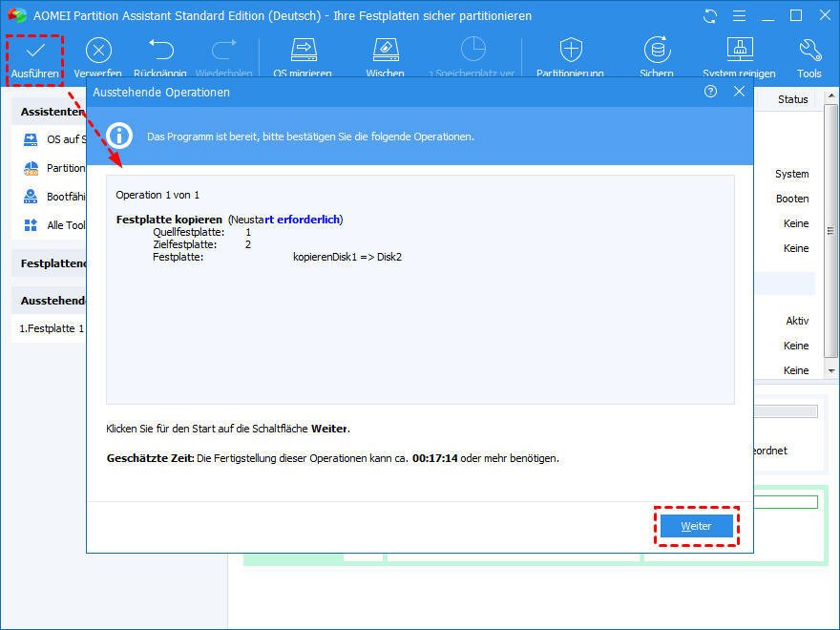
Task: Click the Status column header
Action: tap(793, 99)
